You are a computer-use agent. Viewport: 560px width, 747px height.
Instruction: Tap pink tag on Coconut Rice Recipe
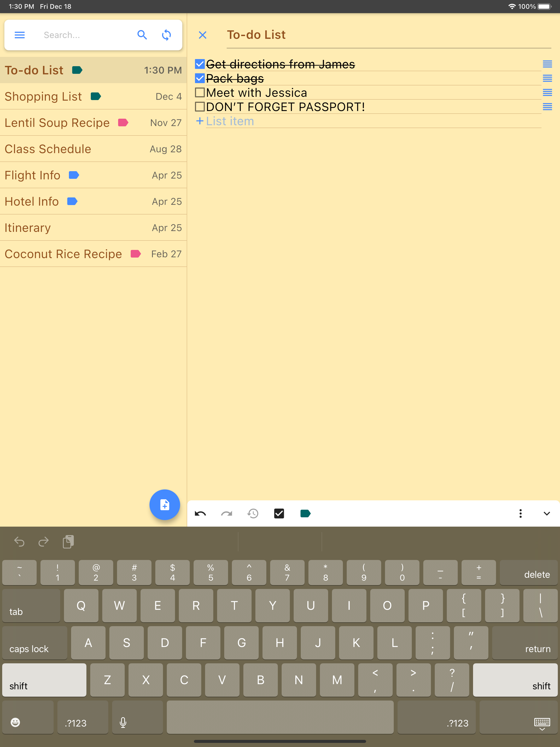tap(135, 254)
